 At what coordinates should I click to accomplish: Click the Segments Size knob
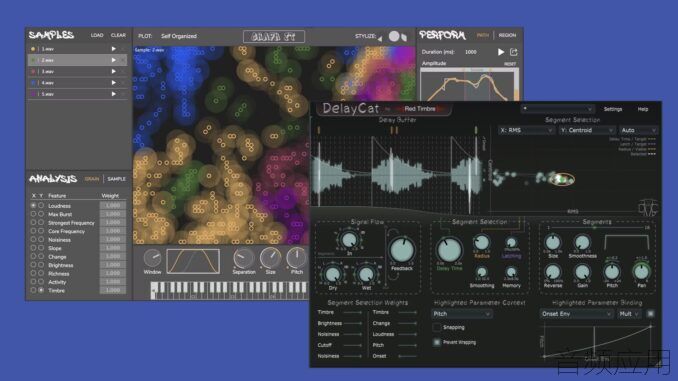tap(553, 243)
